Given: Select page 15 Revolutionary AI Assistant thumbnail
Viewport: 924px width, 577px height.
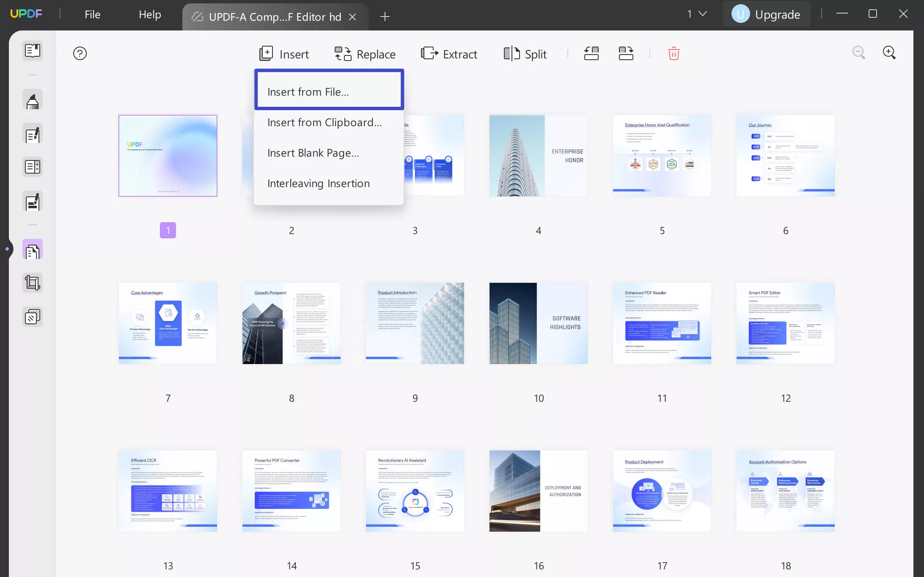Looking at the screenshot, I should (x=415, y=491).
